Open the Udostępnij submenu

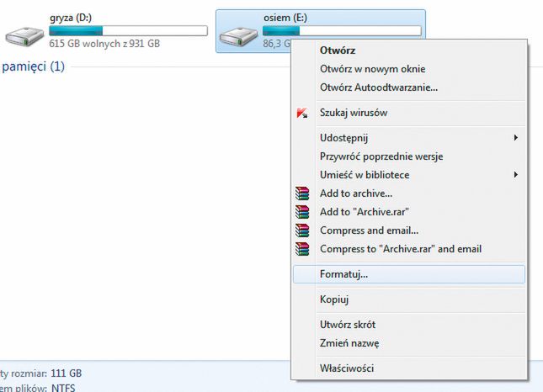(409, 138)
